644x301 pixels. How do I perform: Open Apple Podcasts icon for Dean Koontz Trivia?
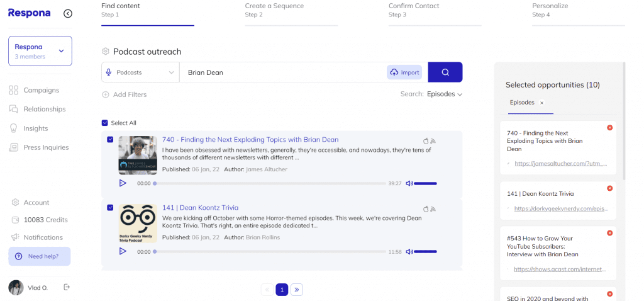426,209
